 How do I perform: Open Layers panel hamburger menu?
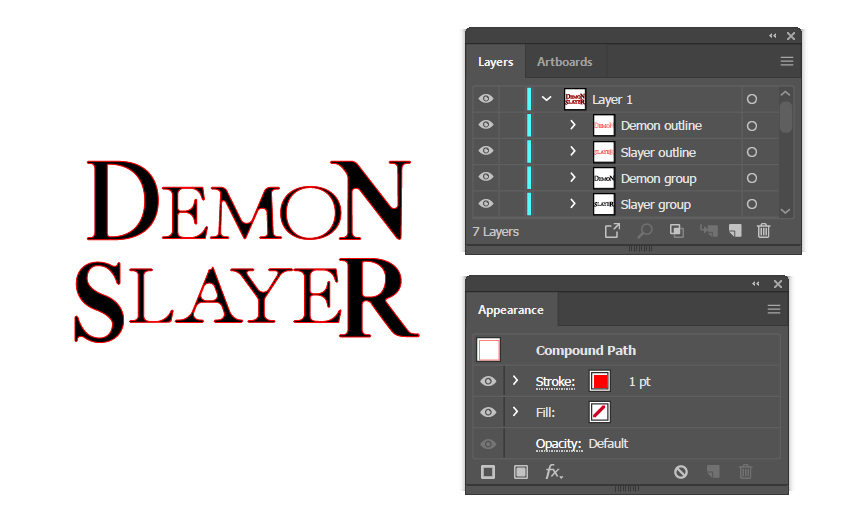coord(787,61)
